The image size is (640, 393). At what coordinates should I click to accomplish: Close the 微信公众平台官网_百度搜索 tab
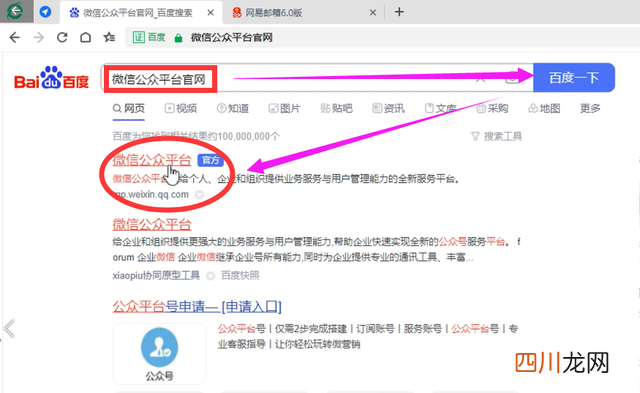point(211,13)
